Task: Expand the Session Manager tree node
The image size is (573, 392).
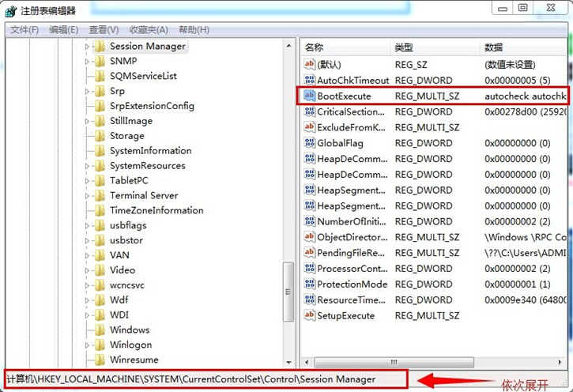Action: 87,47
